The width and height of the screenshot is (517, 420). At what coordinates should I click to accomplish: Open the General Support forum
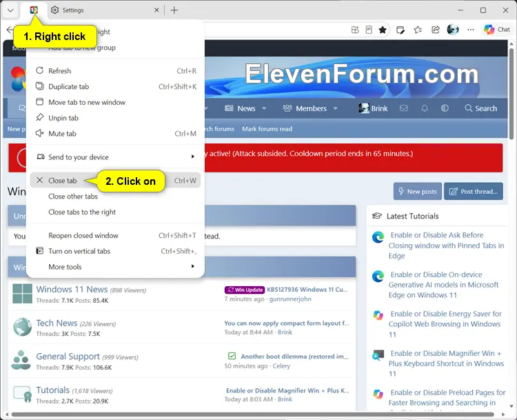tap(68, 357)
